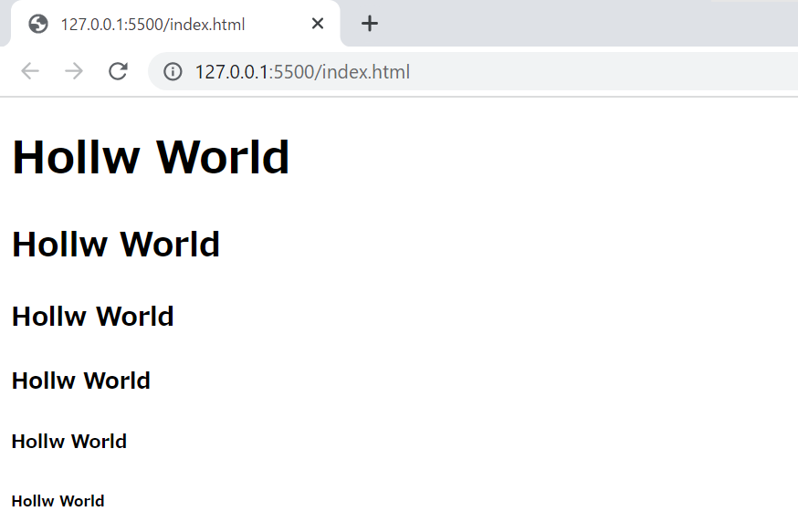Click the globe favicon on the tab
This screenshot has width=798, height=532.
click(x=38, y=24)
